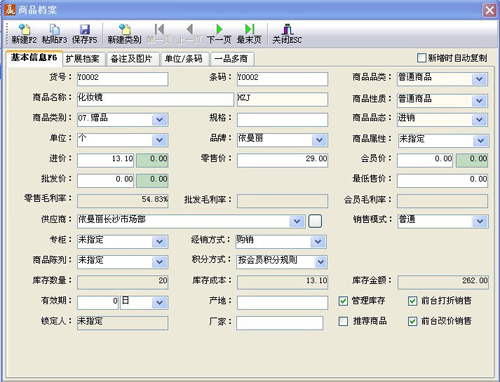The width and height of the screenshot is (500, 382).
Task: Click 货号 input field Y0002
Action: pos(123,79)
